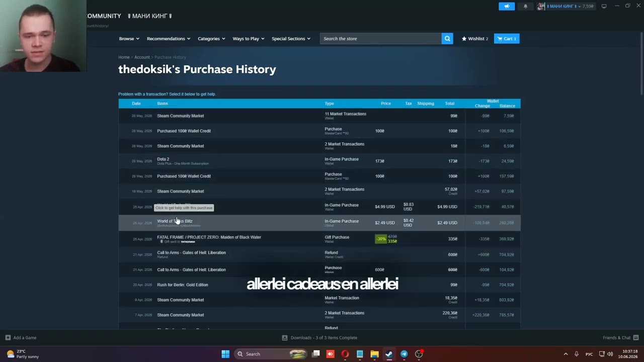Viewport: 644px width, 362px height.
Task: Open the Steam announcements megaphone button
Action: (507, 6)
